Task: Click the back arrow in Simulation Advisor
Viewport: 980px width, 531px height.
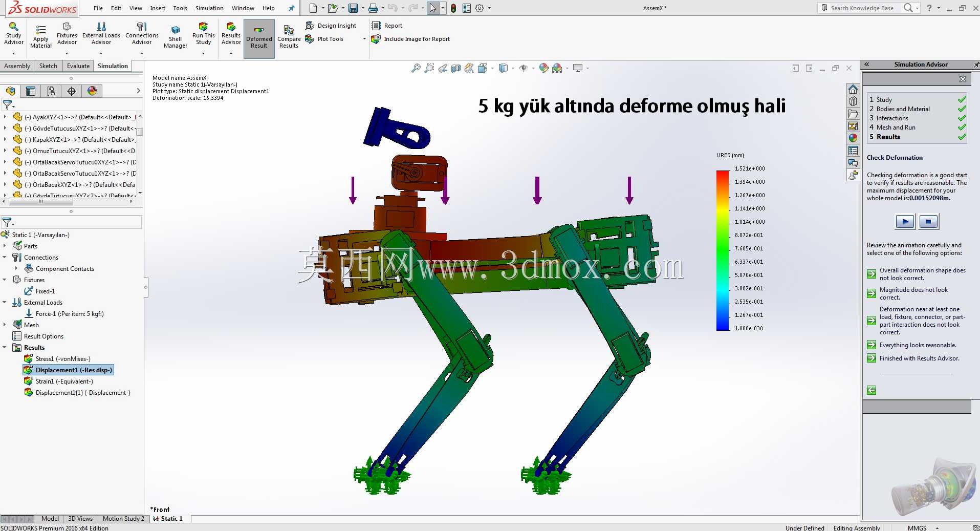Action: click(x=872, y=390)
